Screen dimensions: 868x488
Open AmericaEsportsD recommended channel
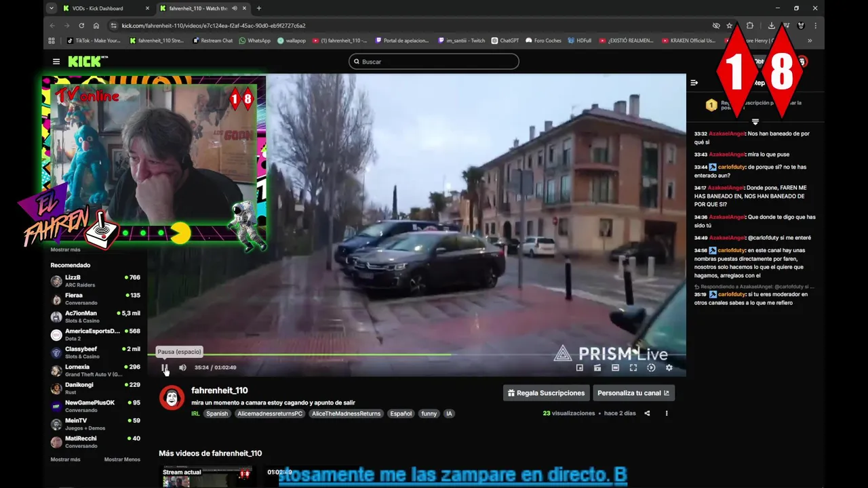tap(96, 334)
